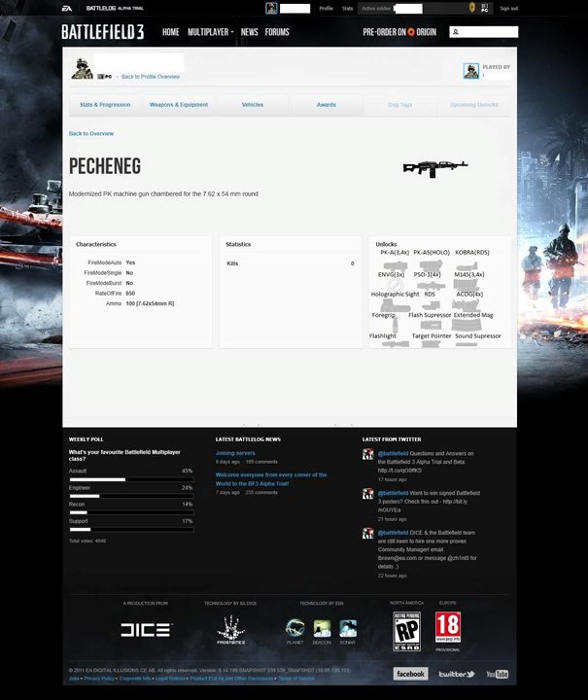Viewport: 588px width, 700px height.
Task: Expand the Multiplayer dropdown menu
Action: [211, 32]
